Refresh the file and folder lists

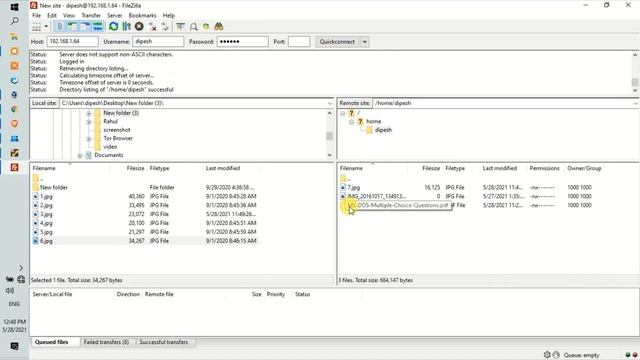(113, 27)
